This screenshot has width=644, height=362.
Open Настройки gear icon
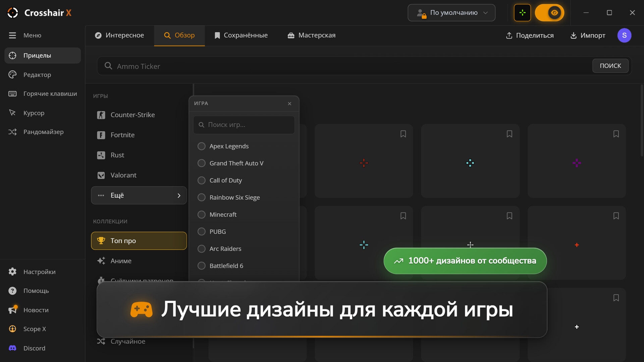coord(12,271)
